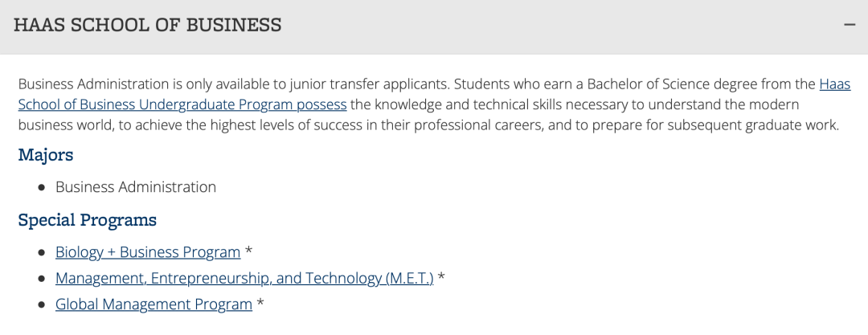Collapse the section using the minus icon

pos(850,25)
